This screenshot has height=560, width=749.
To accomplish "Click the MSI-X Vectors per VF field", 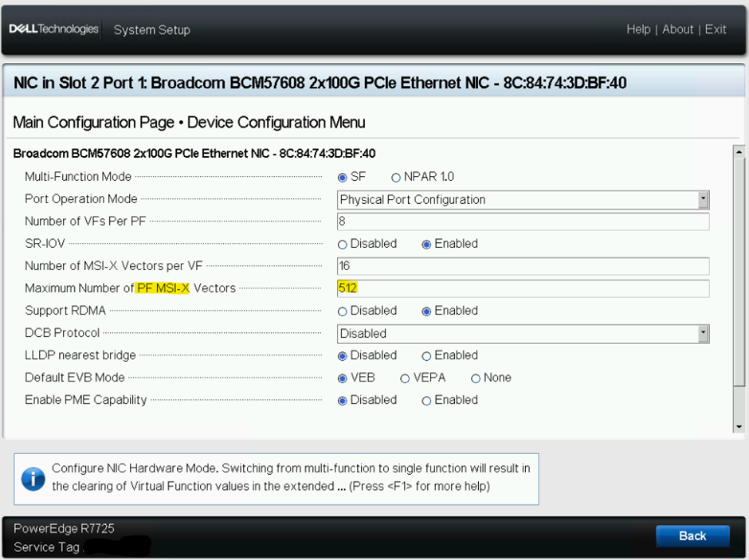I will 523,266.
